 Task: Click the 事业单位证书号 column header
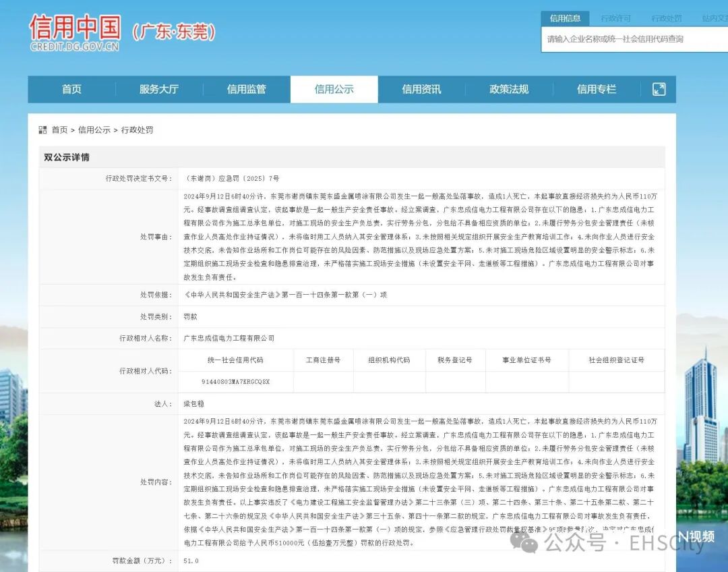click(526, 360)
